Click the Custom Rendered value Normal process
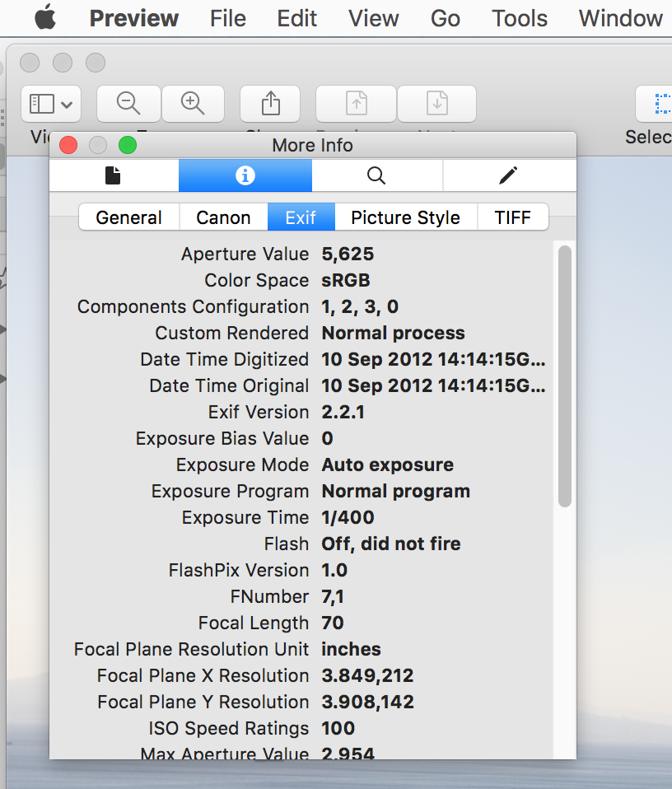Screen dimensions: 672x789 point(394,333)
